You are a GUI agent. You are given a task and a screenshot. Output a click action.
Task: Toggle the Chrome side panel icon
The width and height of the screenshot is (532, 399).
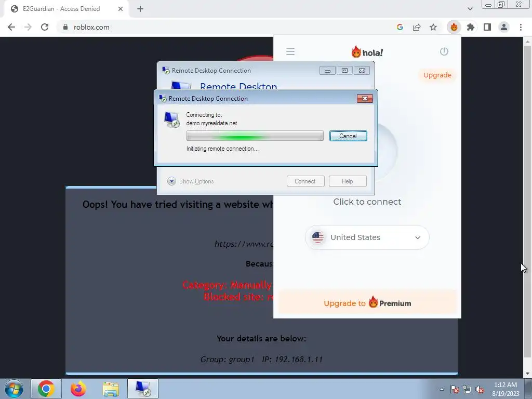point(487,27)
